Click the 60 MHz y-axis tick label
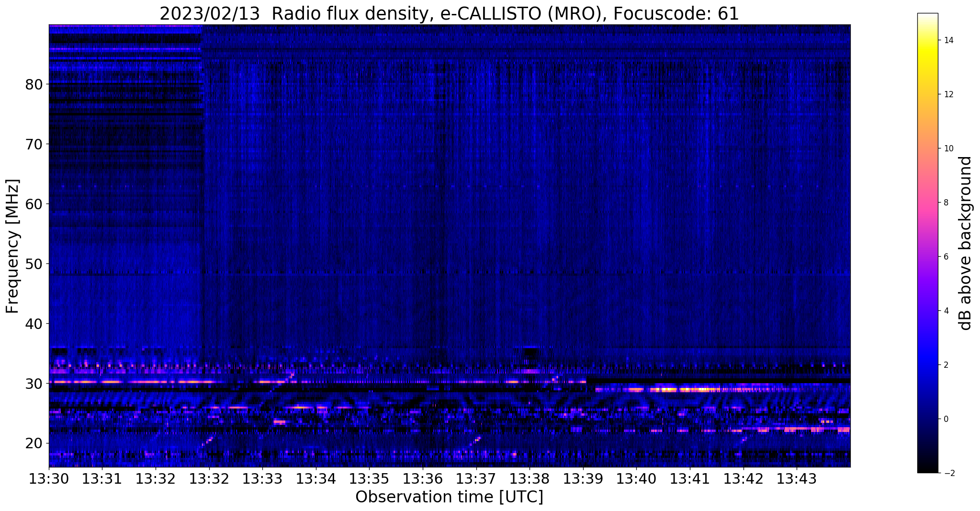980x511 pixels. [34, 204]
